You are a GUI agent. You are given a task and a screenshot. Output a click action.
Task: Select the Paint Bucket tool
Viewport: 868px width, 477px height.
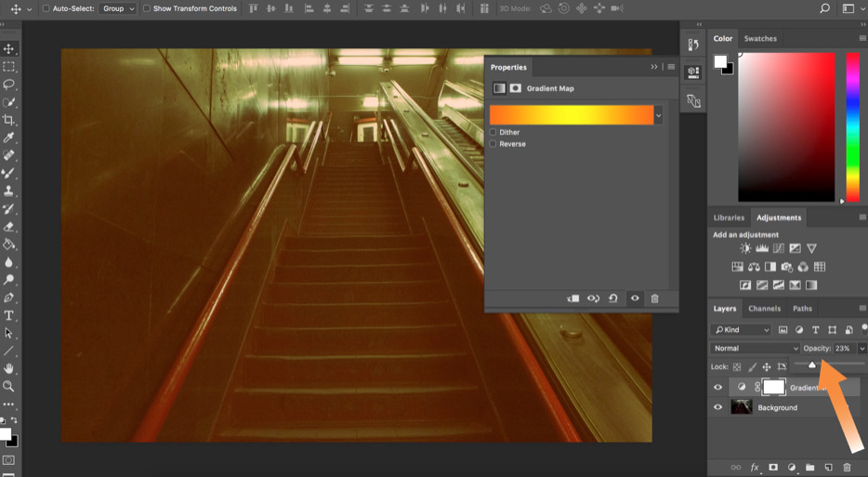[x=9, y=245]
